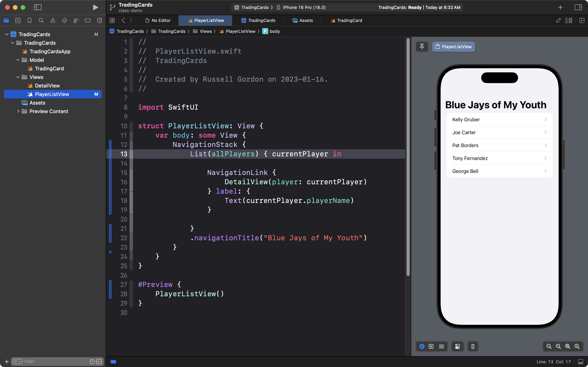Open the Issue navigator warning icon

(x=53, y=20)
